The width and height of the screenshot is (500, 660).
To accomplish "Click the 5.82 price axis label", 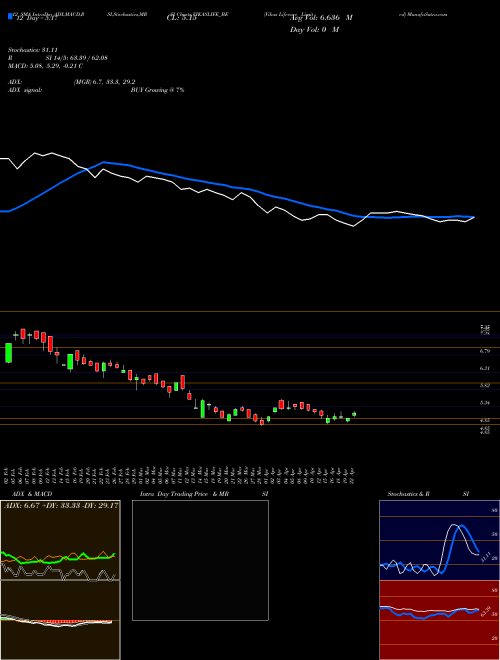I will [x=484, y=385].
